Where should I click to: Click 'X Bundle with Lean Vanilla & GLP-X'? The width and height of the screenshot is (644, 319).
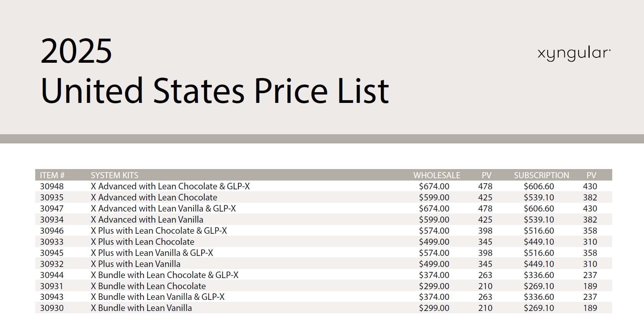pos(158,297)
